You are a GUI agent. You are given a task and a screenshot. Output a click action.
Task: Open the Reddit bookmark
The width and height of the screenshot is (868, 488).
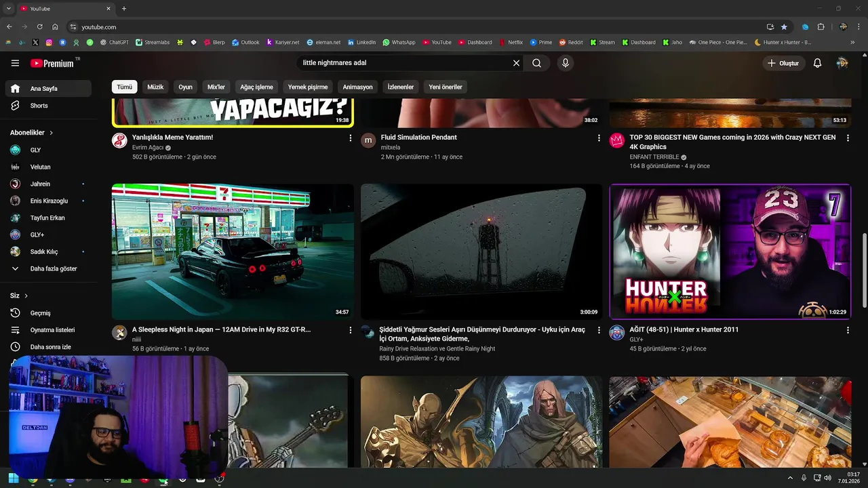coord(571,42)
